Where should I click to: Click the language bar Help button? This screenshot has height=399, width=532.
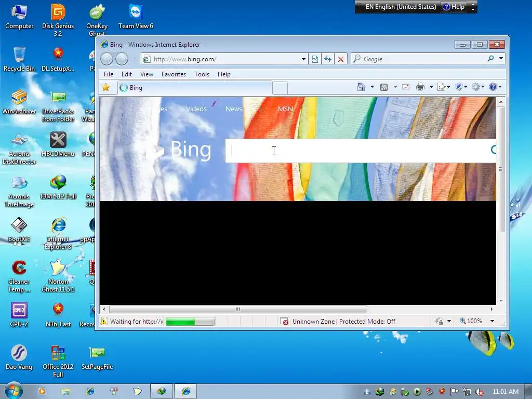click(454, 7)
